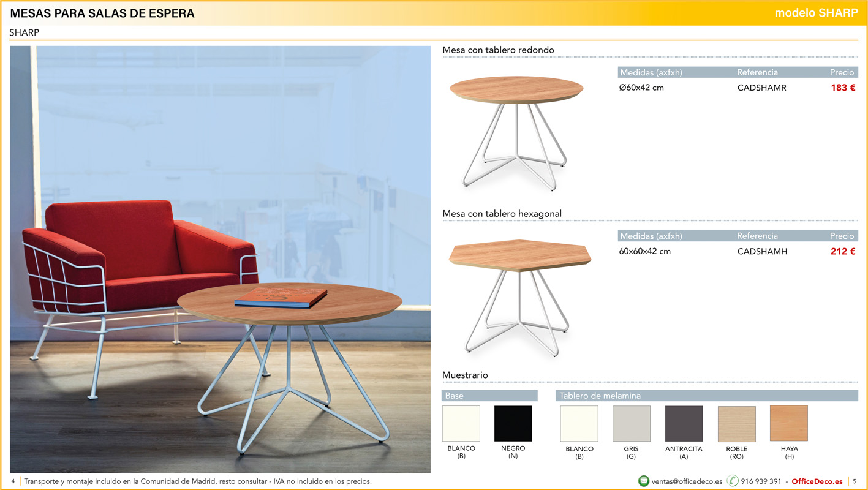Click the SHARP subtitle under the title
868x490 pixels.
[x=25, y=32]
